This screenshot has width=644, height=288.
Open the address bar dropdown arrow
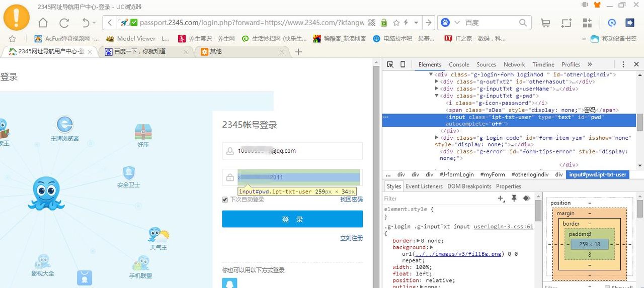[416, 23]
